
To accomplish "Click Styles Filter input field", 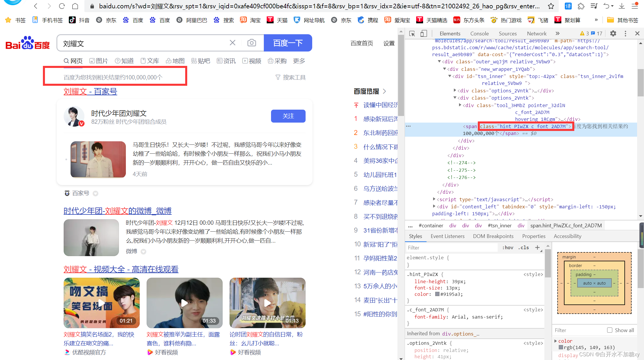I will point(452,247).
